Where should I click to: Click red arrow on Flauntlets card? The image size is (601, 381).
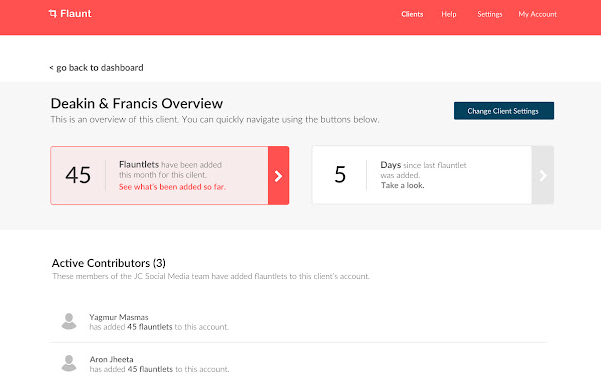point(278,176)
